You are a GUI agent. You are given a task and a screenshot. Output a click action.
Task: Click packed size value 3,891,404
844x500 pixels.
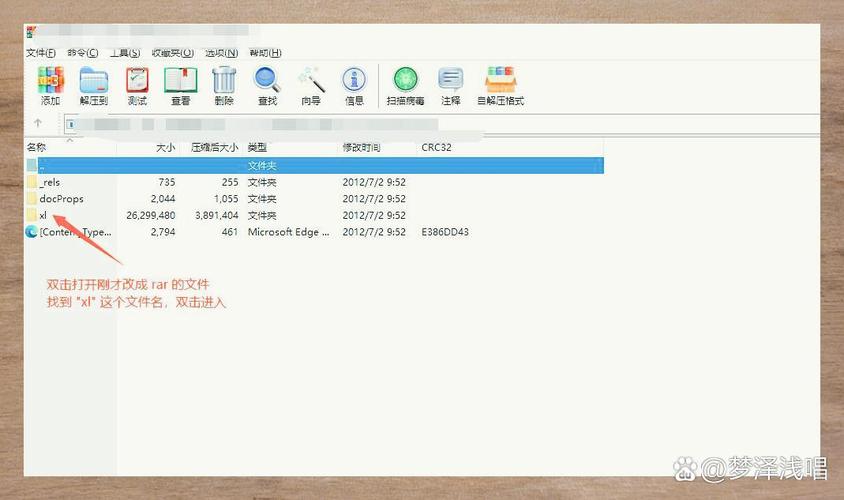tap(216, 215)
